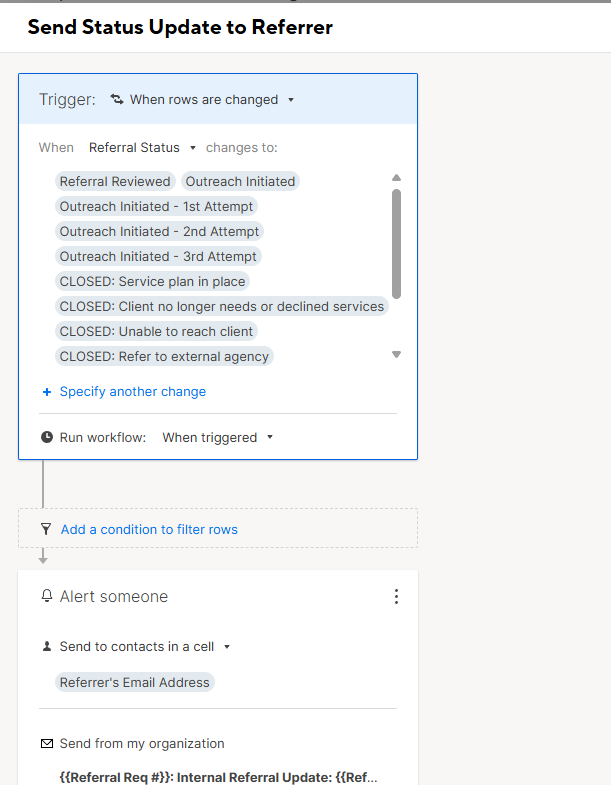Viewport: 611px width, 806px height.
Task: Select the Referrer's Email Address chip
Action: (135, 682)
